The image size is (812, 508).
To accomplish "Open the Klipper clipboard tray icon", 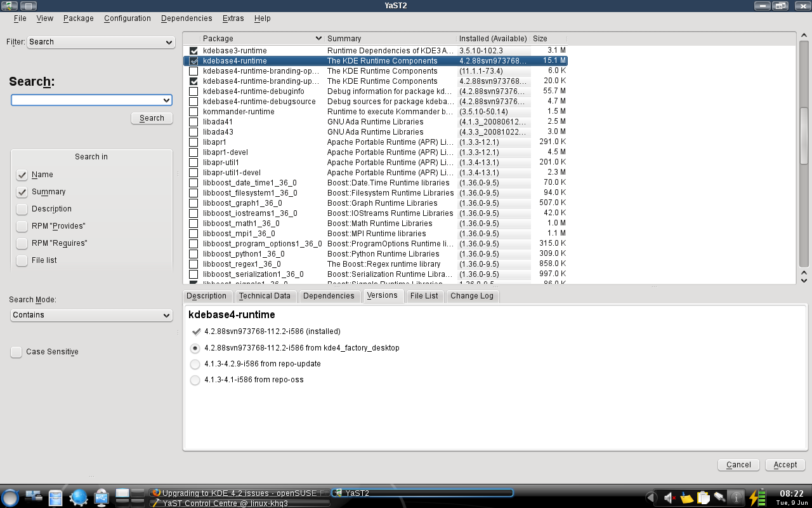I will (703, 498).
